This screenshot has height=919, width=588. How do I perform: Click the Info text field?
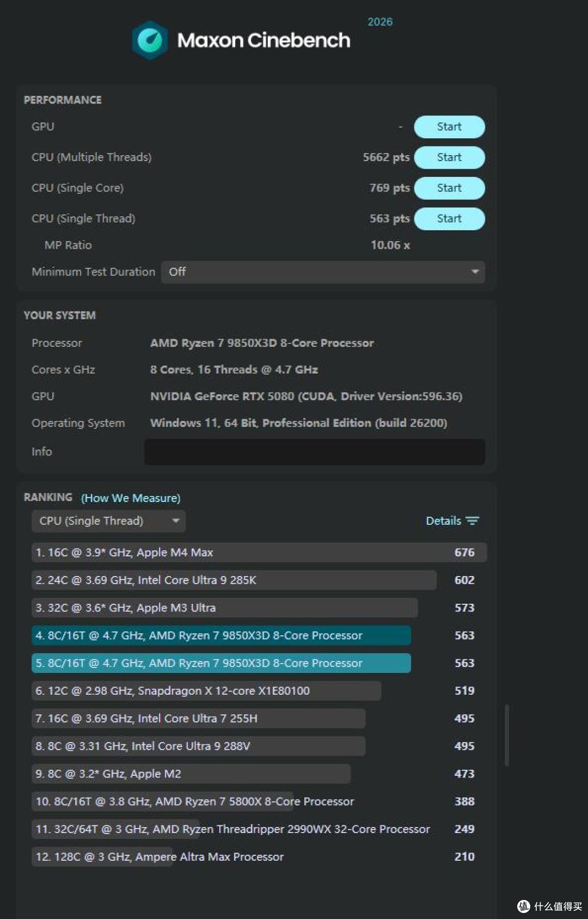[314, 452]
